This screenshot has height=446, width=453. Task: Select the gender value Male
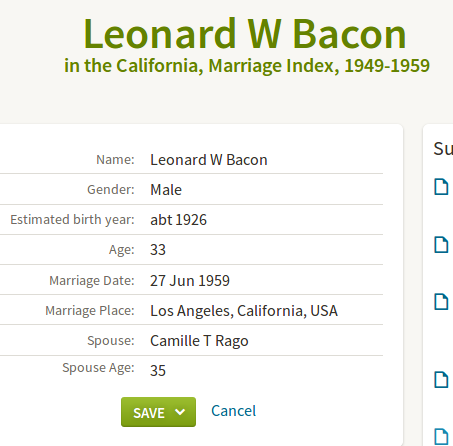point(166,190)
